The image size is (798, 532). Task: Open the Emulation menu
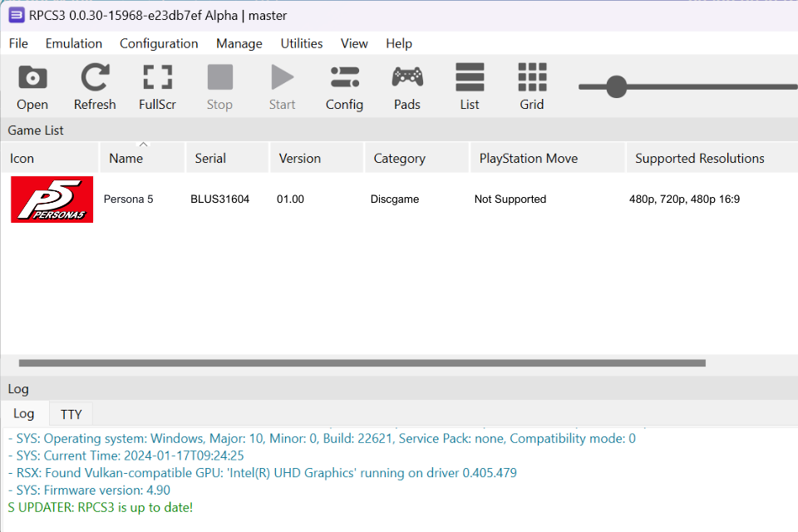(74, 44)
